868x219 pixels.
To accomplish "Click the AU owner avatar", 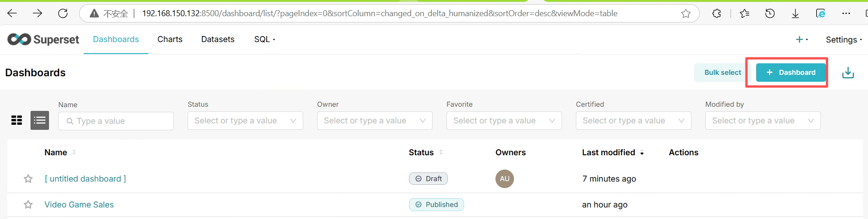I will pyautogui.click(x=505, y=179).
